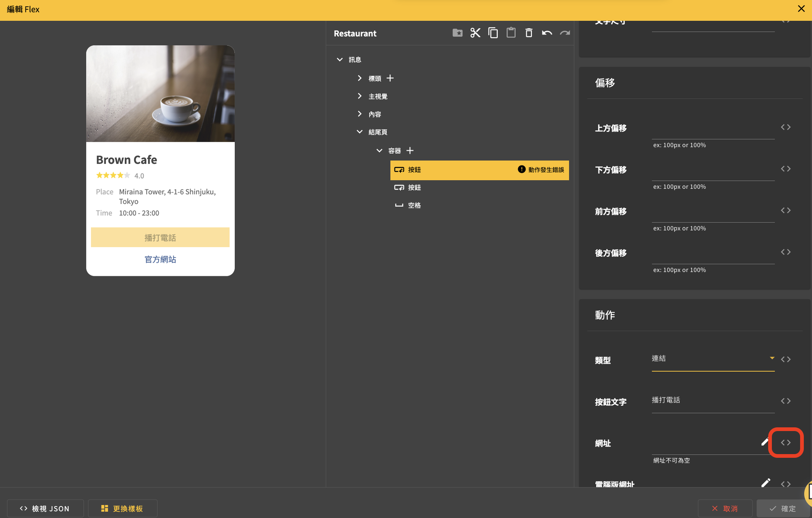Image resolution: width=812 pixels, height=518 pixels.
Task: Open code toggle for 類型
Action: click(x=786, y=359)
